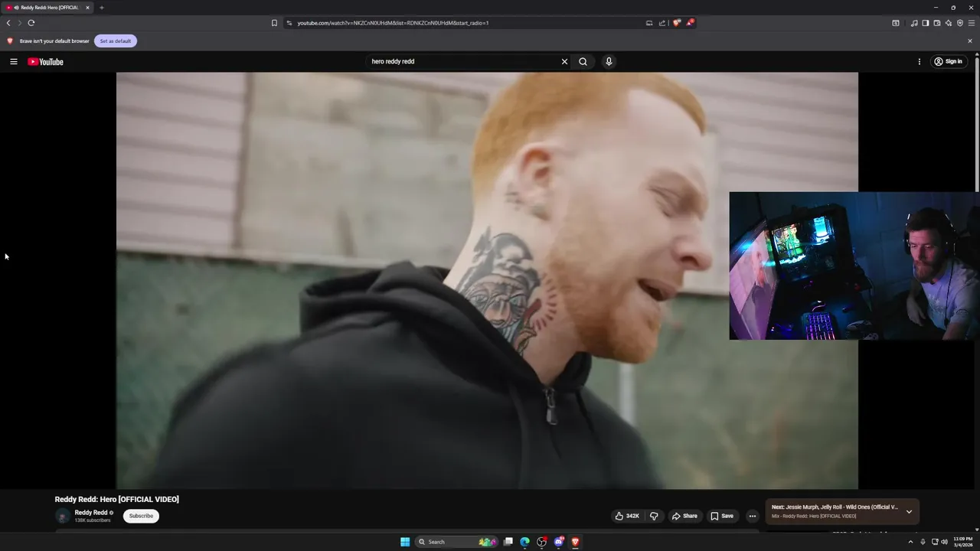Open the clock showing 11:09 PM

962,542
